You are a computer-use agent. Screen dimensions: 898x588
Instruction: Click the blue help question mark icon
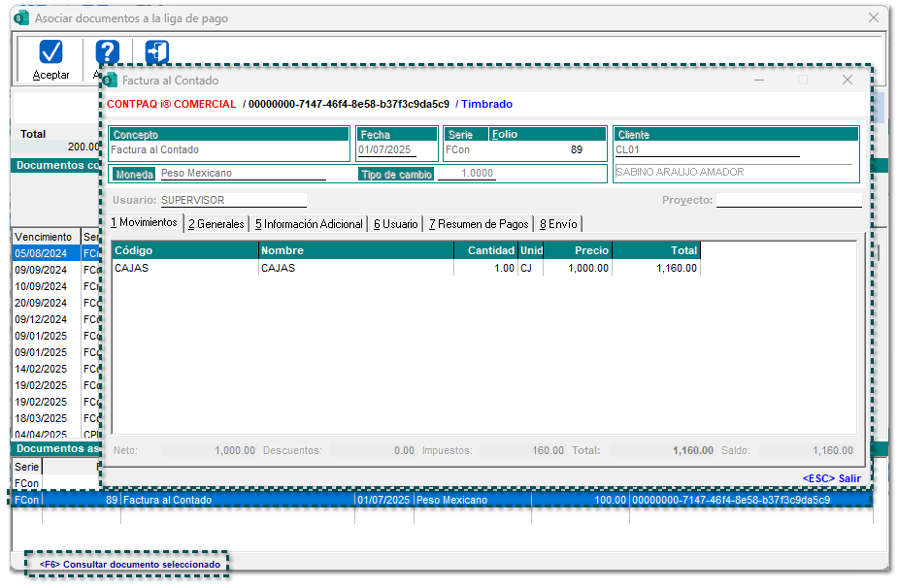pos(107,52)
